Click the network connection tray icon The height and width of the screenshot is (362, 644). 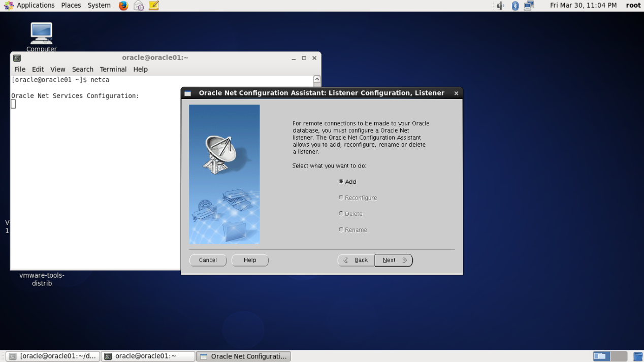click(x=529, y=6)
